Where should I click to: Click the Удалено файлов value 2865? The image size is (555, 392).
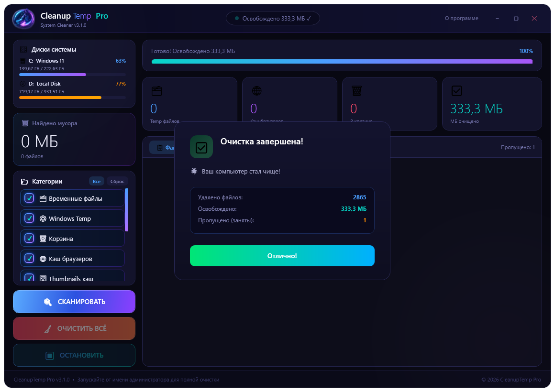[x=359, y=197]
